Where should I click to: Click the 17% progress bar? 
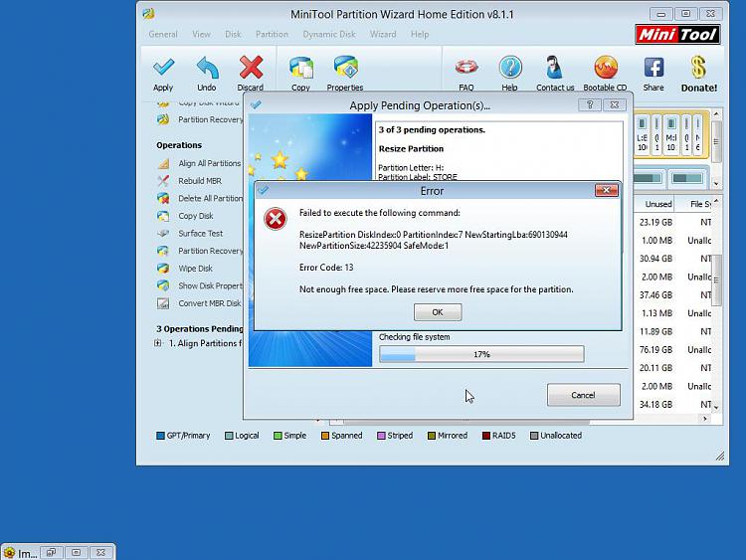pos(481,354)
